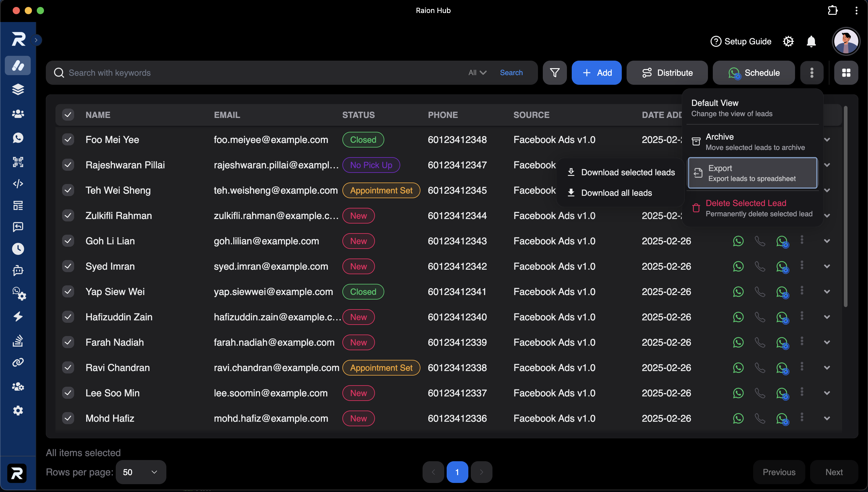Select Default View menu option
Screen dimensions: 868x492
pyautogui.click(x=752, y=108)
